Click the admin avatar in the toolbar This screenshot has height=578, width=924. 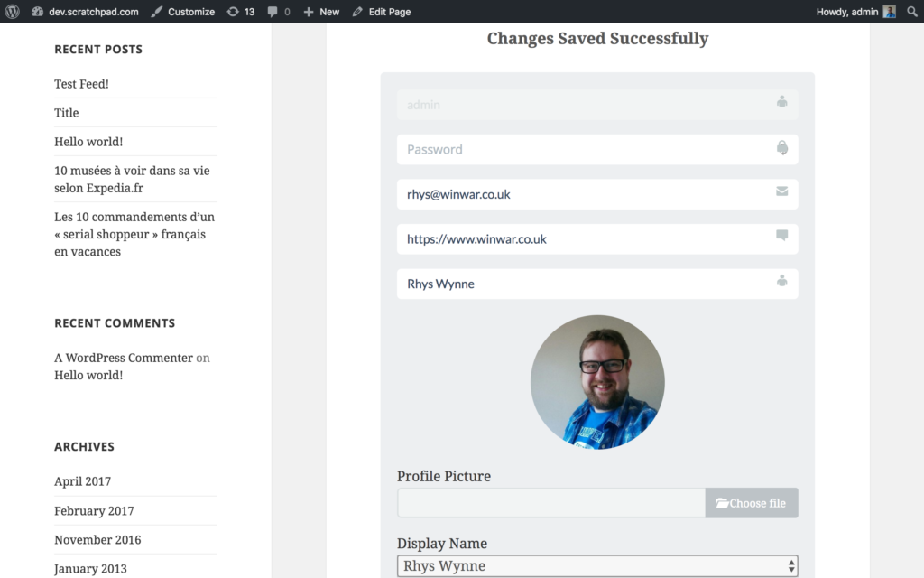coord(889,11)
